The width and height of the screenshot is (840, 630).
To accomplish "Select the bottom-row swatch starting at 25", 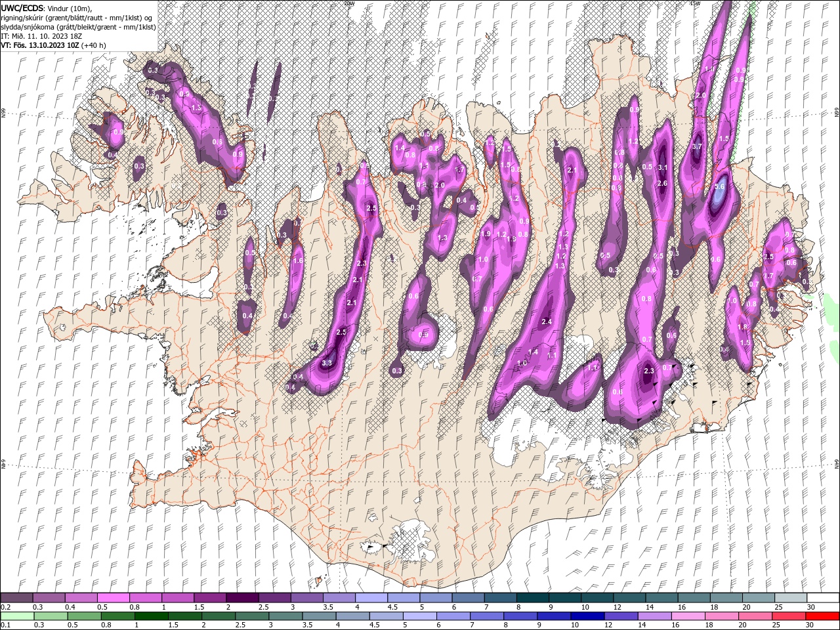I will pos(789,616).
